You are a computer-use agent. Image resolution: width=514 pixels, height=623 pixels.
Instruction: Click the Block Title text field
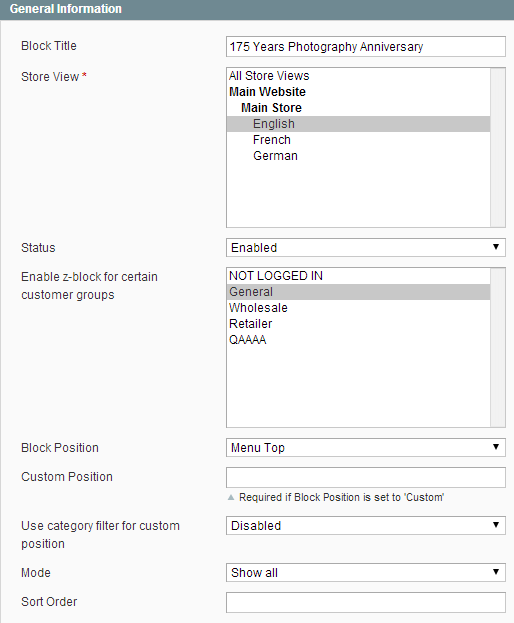click(x=366, y=46)
